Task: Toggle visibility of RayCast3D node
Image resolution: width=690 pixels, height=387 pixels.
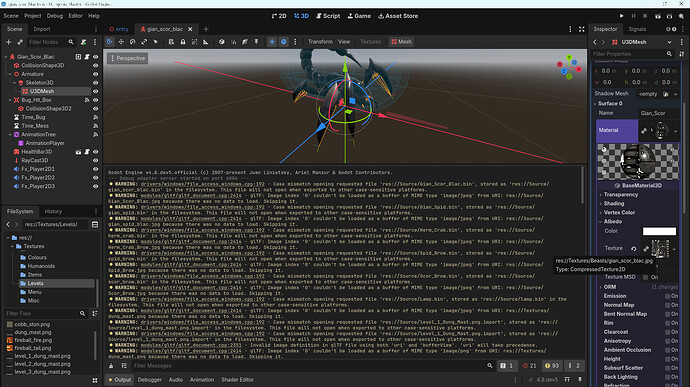Action: pyautogui.click(x=95, y=160)
